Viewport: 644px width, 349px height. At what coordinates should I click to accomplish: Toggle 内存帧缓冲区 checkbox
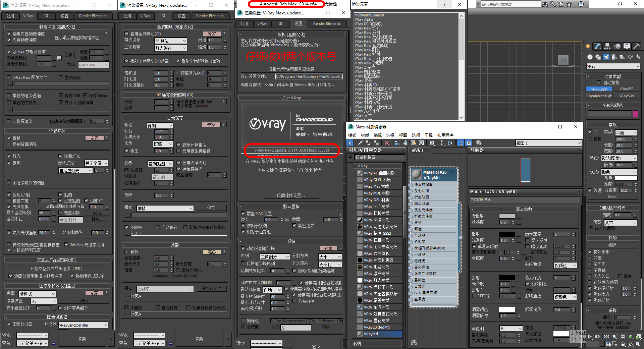point(9,40)
